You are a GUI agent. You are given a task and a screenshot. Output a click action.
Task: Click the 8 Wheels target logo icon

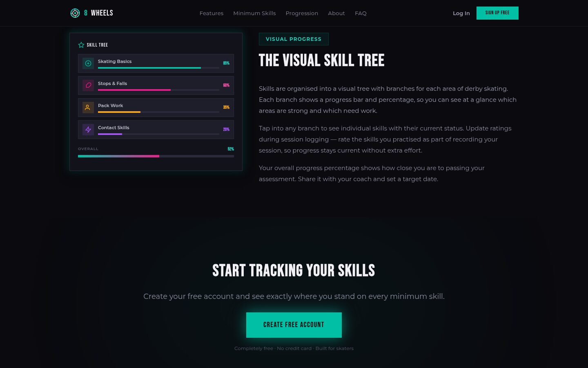pyautogui.click(x=75, y=13)
